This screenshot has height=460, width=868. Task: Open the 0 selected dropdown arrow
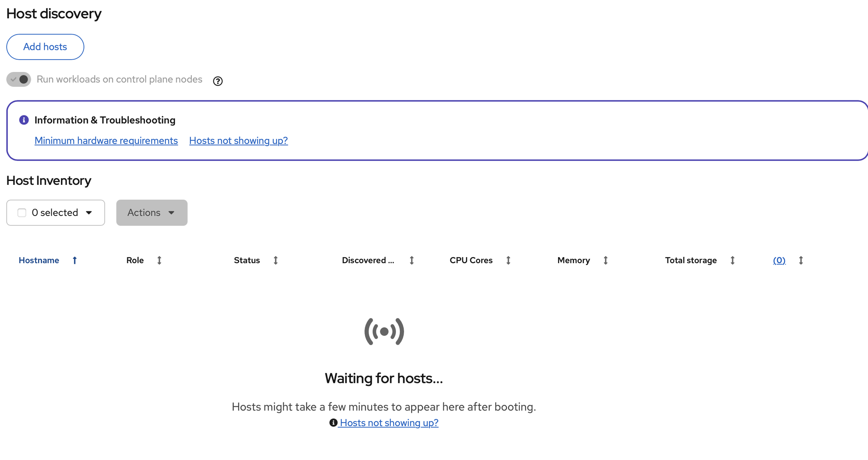click(89, 212)
